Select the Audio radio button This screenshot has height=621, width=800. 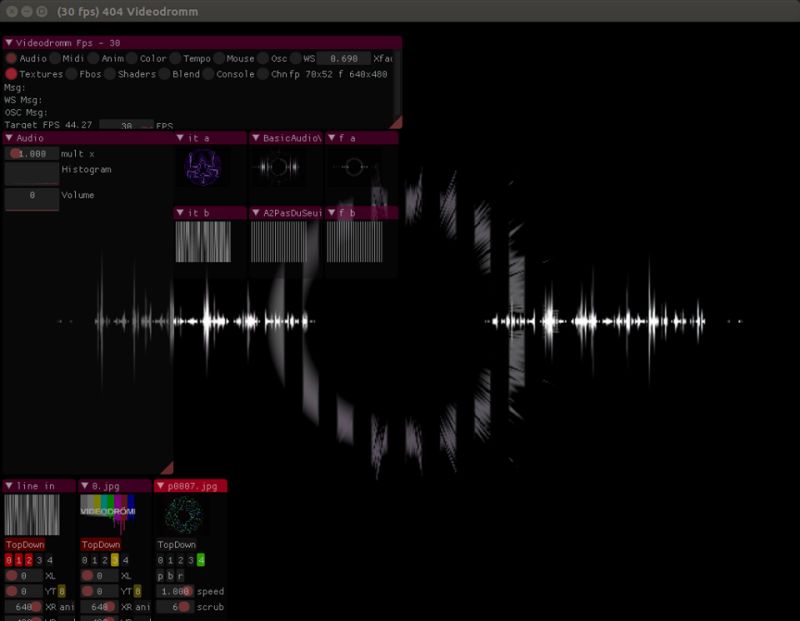coord(12,59)
